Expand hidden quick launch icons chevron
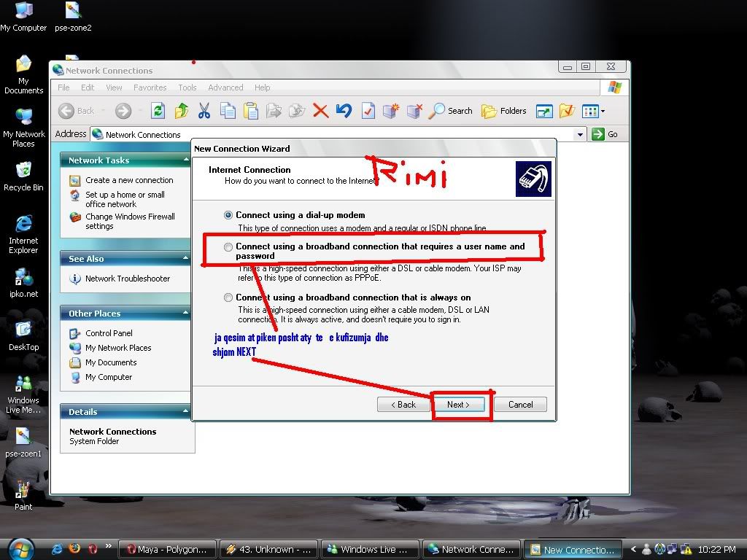747x560 pixels. point(109,545)
